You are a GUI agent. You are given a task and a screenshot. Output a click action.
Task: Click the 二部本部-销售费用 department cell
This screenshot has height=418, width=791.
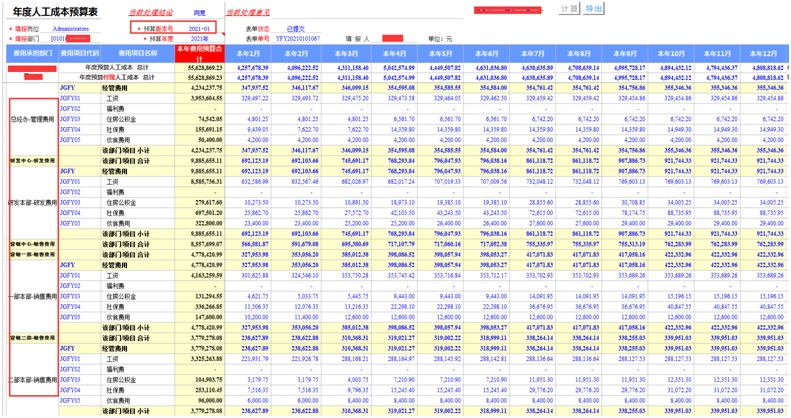[x=33, y=380]
